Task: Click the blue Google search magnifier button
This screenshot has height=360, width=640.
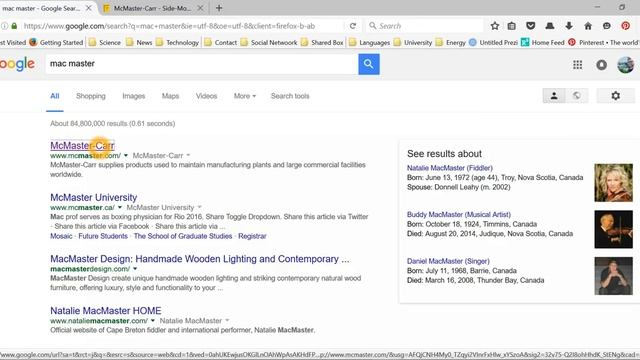Action: tap(369, 64)
